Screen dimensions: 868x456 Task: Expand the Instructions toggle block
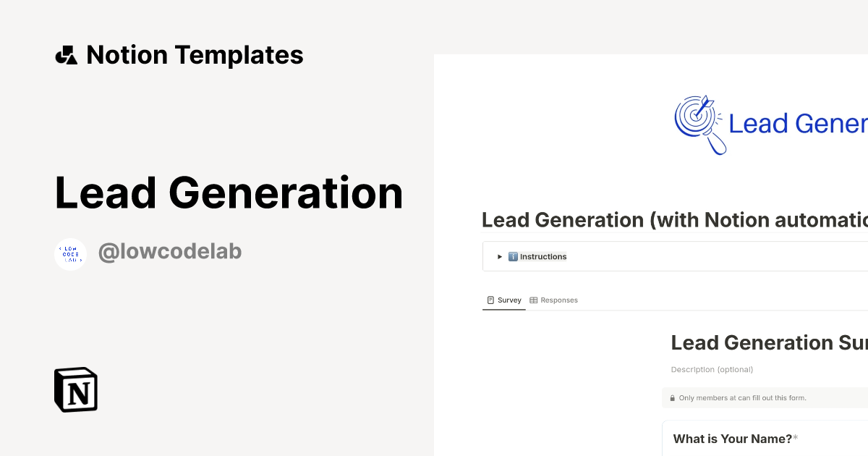(499, 256)
